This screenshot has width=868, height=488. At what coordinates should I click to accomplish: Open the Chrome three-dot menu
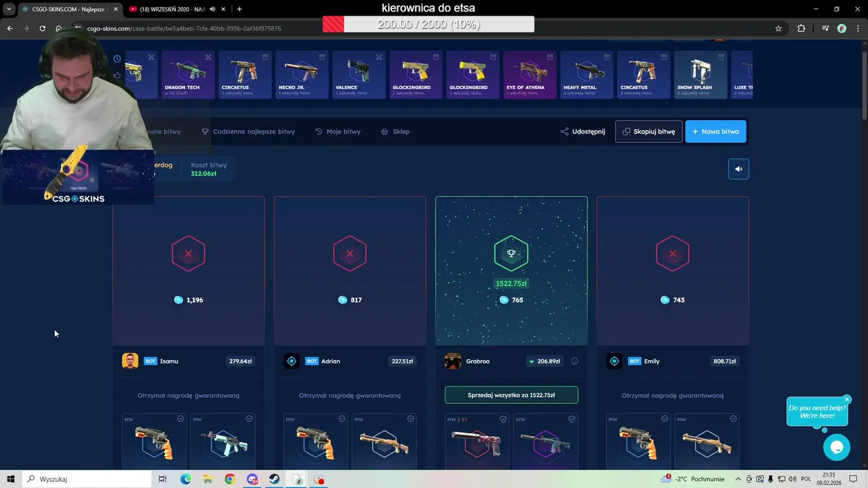pyautogui.click(x=858, y=28)
